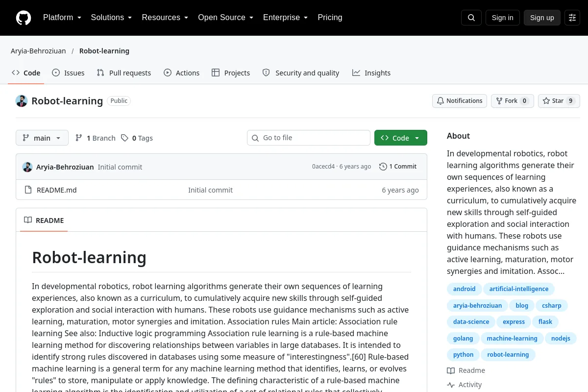The image size is (588, 392).
Task: Click the Readme book icon in About
Action: 451,370
